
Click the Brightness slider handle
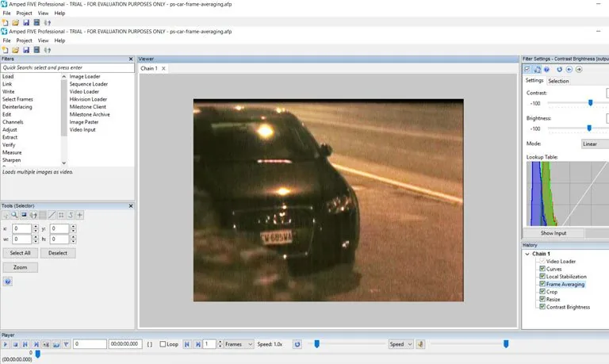pos(589,128)
